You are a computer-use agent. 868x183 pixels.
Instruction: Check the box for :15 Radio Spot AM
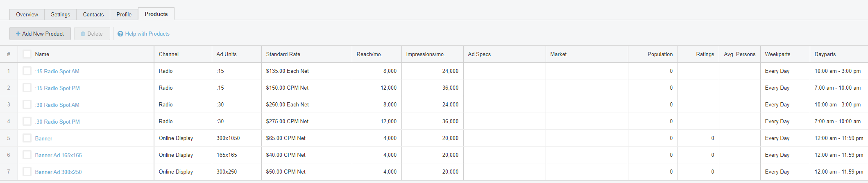pos(27,71)
